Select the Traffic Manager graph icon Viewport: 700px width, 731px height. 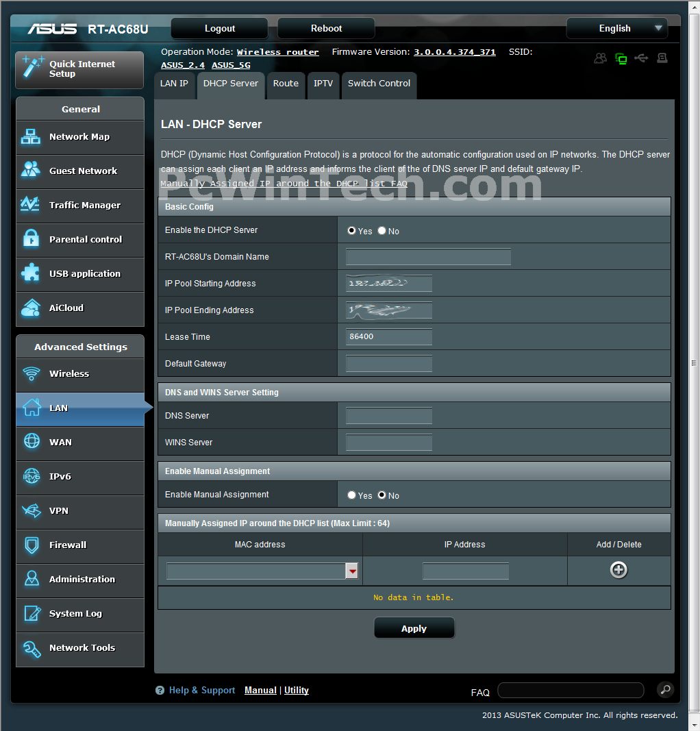[30, 203]
